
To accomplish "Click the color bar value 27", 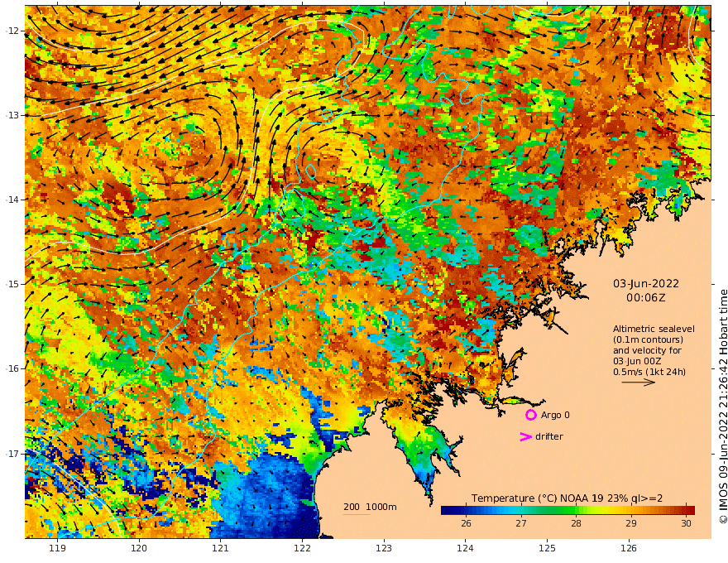I will pyautogui.click(x=521, y=523).
